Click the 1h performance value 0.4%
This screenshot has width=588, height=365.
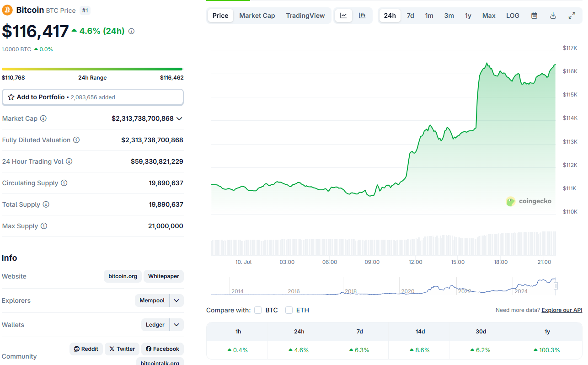(x=238, y=350)
